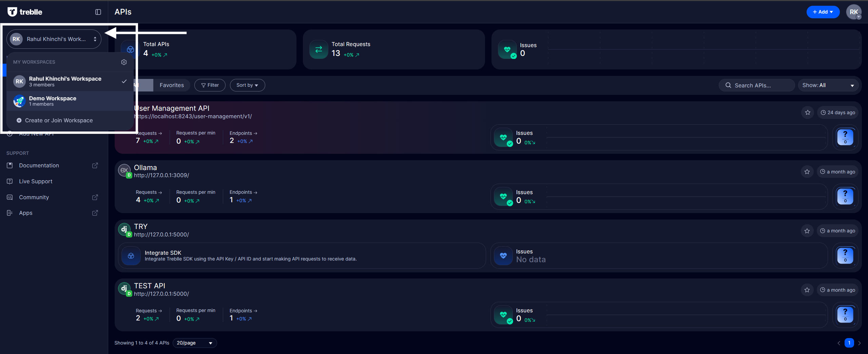Star the User Management API as favorite
Viewport: 868px width, 354px height.
pyautogui.click(x=807, y=112)
